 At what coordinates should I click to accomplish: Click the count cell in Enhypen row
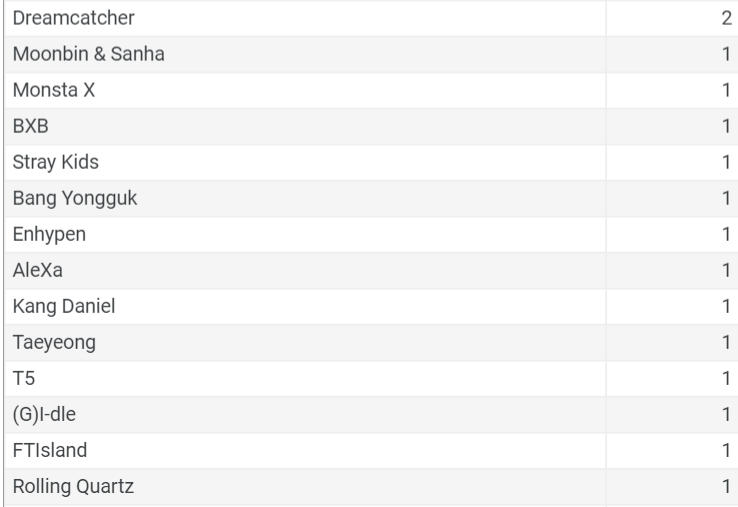[672, 234]
